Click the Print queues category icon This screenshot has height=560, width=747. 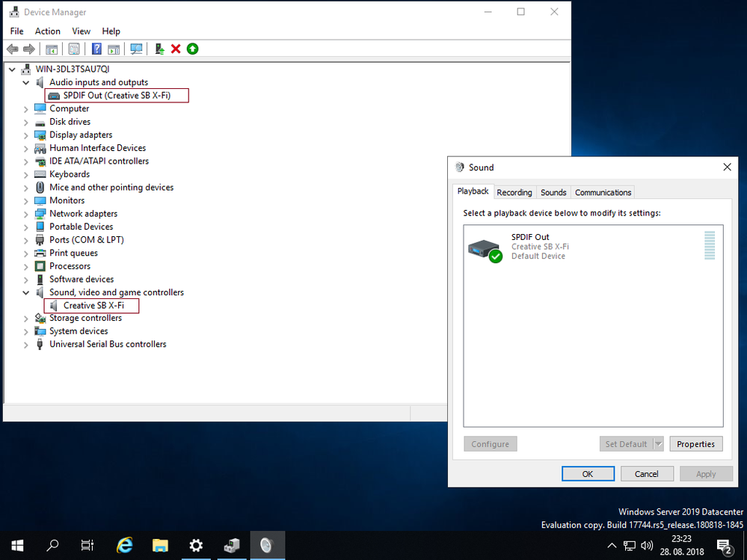coord(40,253)
